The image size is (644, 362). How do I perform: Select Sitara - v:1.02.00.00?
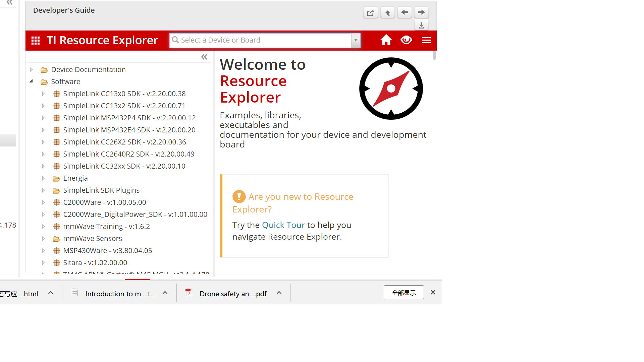pyautogui.click(x=95, y=263)
